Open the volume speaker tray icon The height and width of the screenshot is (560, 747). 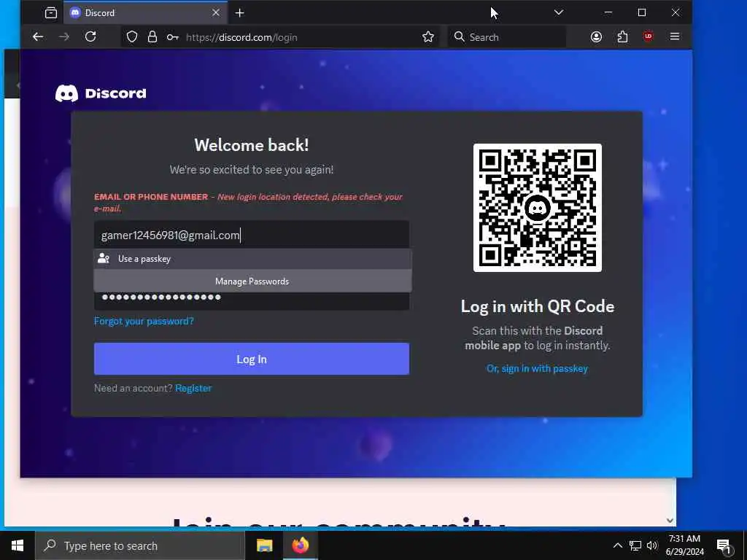point(652,545)
